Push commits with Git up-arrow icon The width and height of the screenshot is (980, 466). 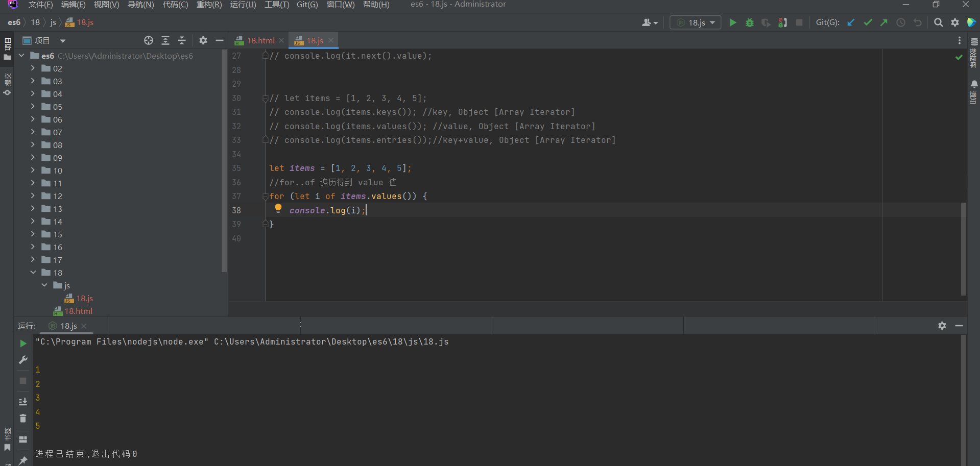[884, 22]
